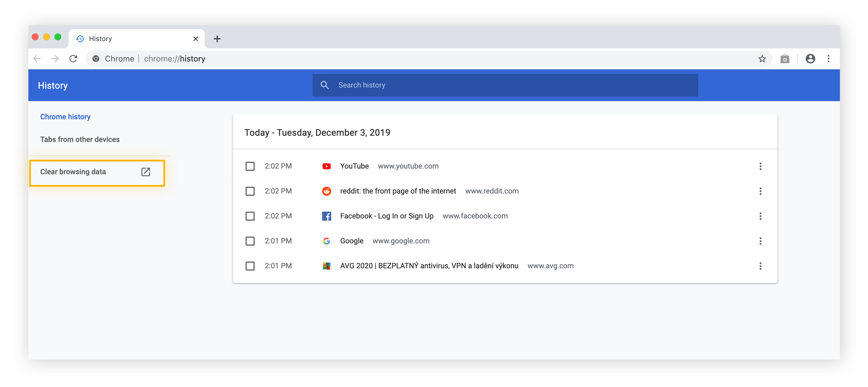
Task: Open Chrome's main three-dot menu
Action: point(829,59)
